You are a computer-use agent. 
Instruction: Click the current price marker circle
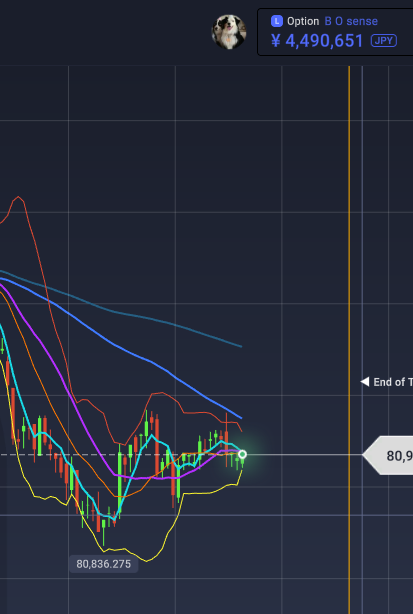(242, 454)
